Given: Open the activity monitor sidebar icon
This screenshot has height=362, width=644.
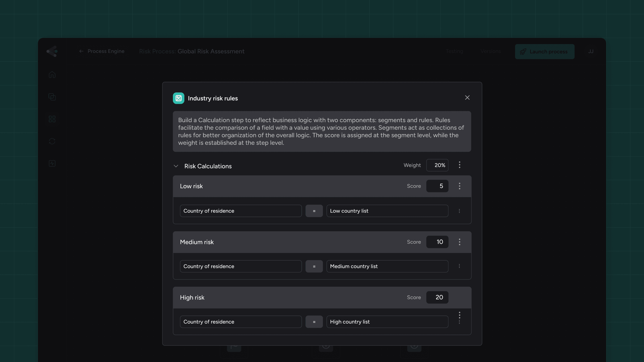Looking at the screenshot, I should (52, 164).
